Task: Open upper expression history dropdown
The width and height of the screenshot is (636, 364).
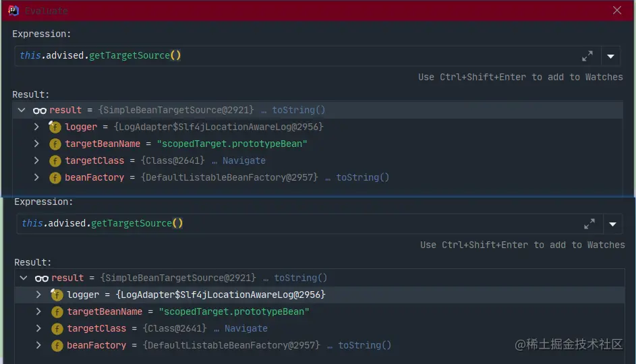Action: pyautogui.click(x=610, y=57)
